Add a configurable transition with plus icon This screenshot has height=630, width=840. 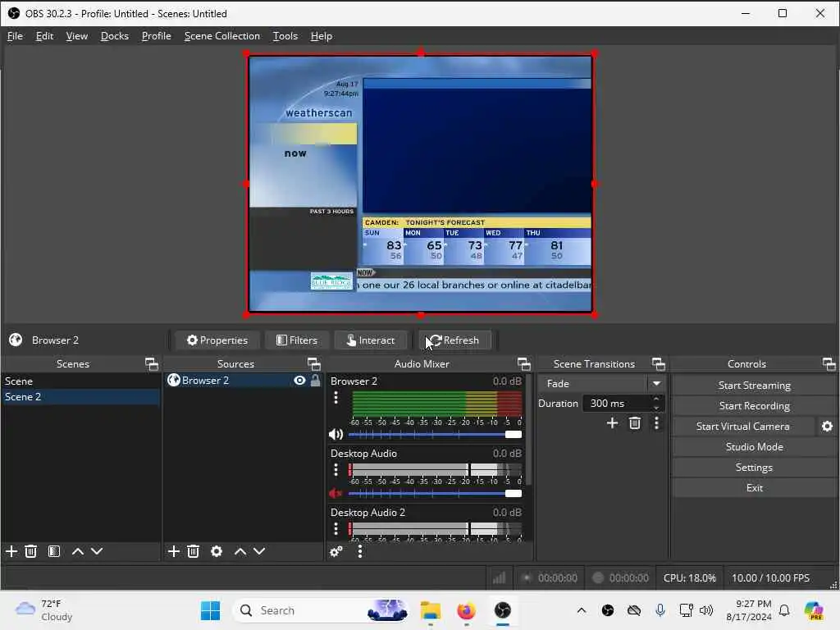pos(612,423)
